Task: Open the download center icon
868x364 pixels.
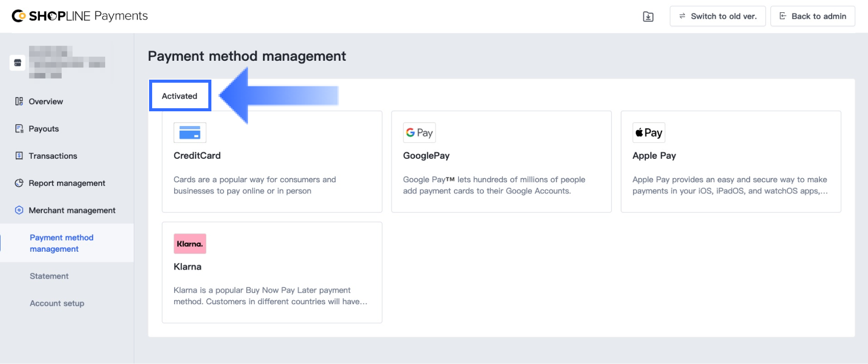Action: 648,16
